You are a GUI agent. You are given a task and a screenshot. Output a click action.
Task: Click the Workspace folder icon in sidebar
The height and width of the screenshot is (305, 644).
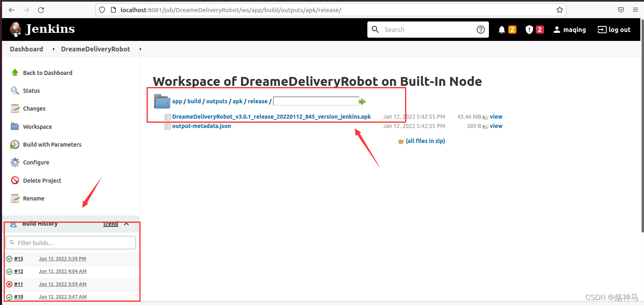pos(15,126)
